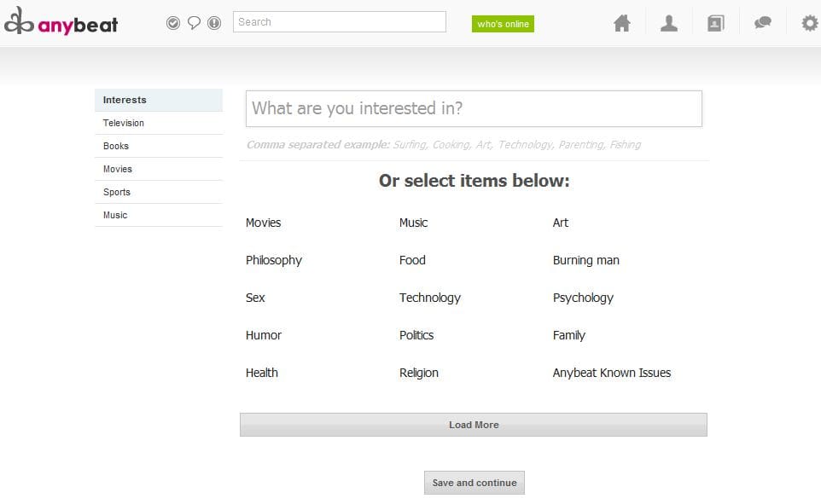This screenshot has width=821, height=504.
Task: Click the top Search box
Action: pyautogui.click(x=340, y=22)
